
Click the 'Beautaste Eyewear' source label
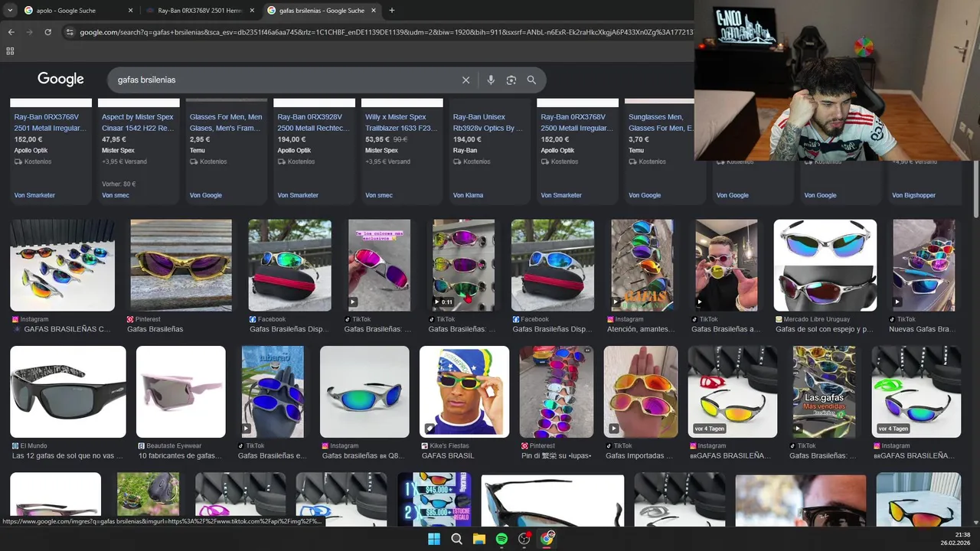pos(174,445)
